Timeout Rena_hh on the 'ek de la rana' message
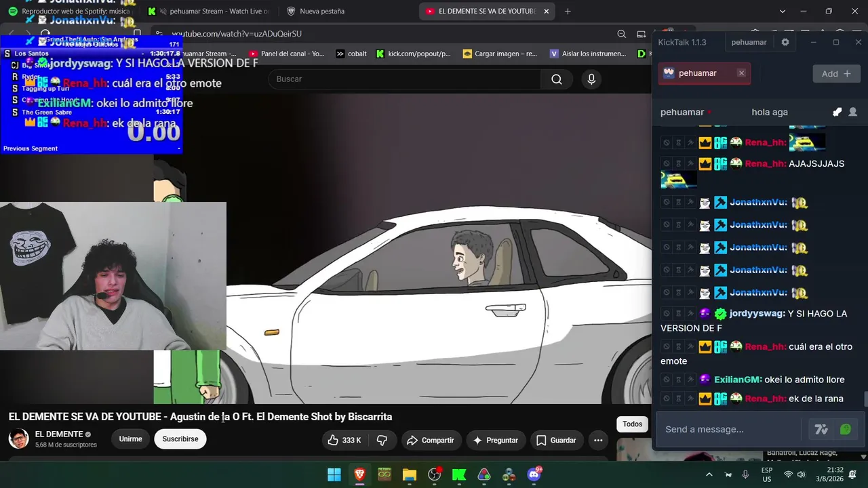This screenshot has width=868, height=488. [x=678, y=399]
